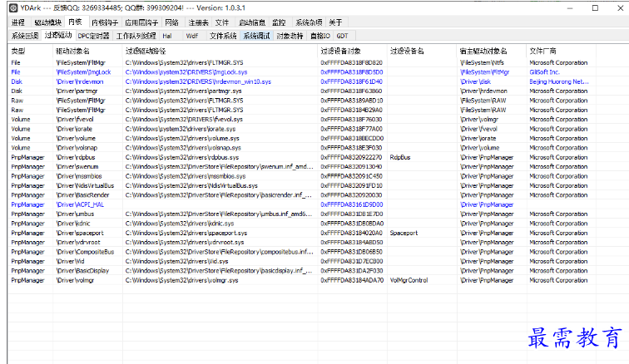Open the Wdf sub-tab
The height and width of the screenshot is (364, 629).
[191, 36]
